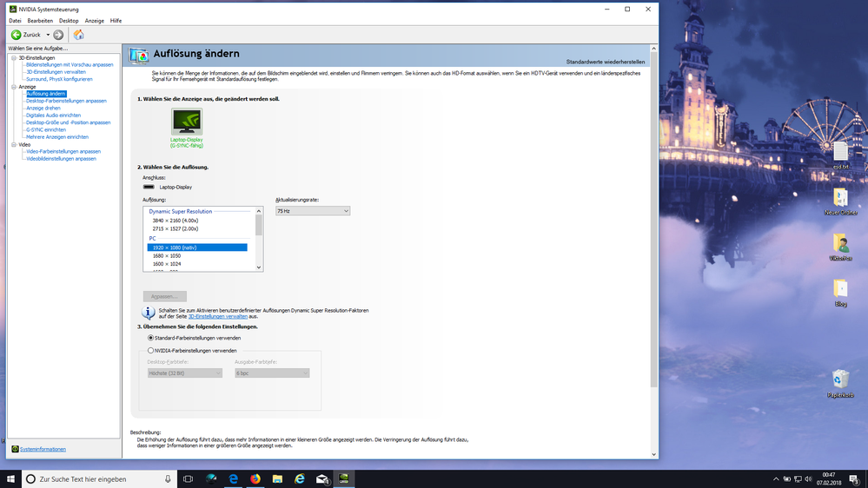
Task: Follow the 3D-Einstellungen verwalten hyperlink
Action: [x=217, y=316]
